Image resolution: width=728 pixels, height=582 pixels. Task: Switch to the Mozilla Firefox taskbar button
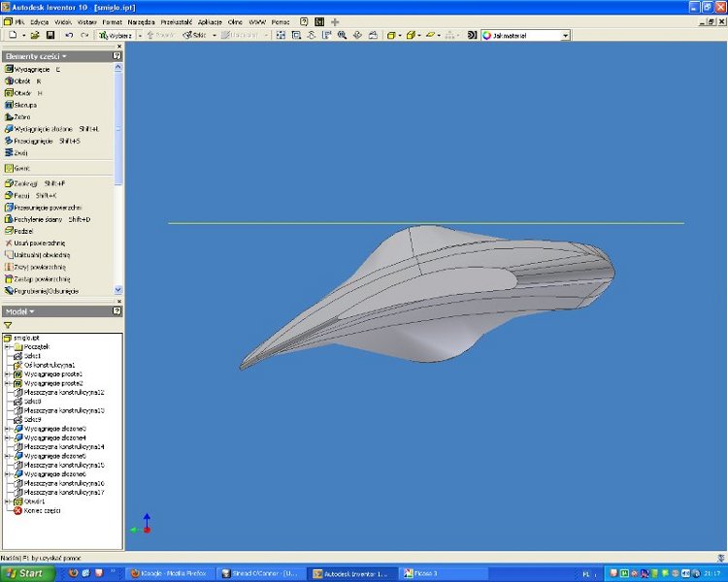(x=170, y=573)
